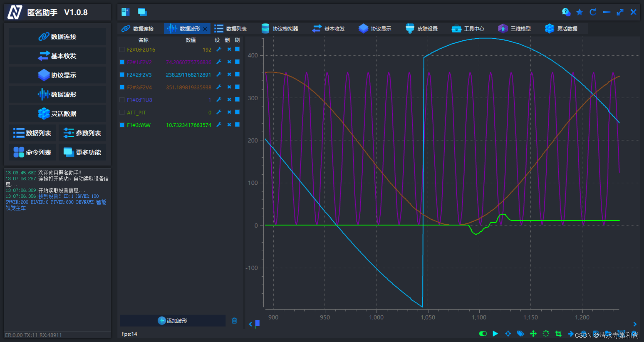
Task: Toggle the sidebar panel layout icon
Action: click(125, 12)
